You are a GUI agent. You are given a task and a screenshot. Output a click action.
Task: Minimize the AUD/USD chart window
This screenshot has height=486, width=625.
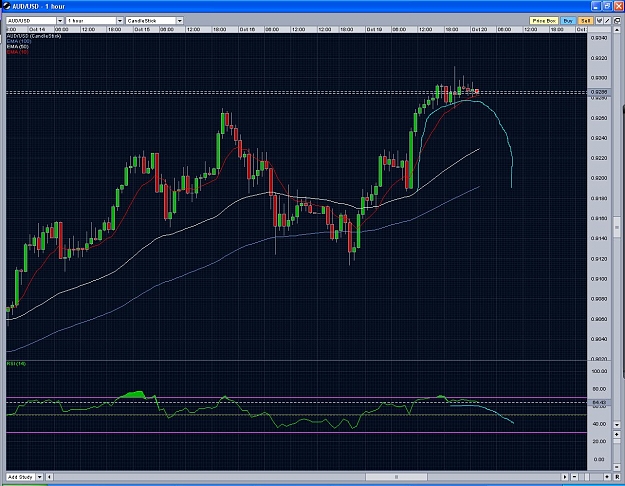click(x=596, y=6)
